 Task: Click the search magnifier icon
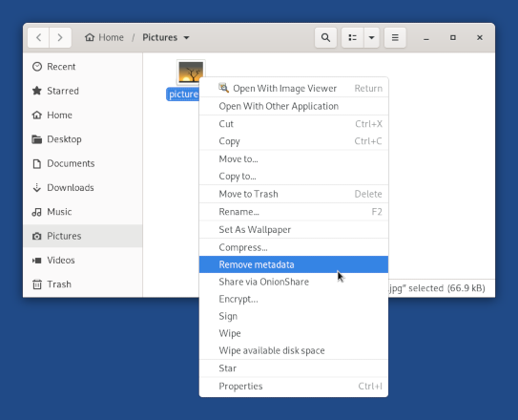tap(325, 37)
